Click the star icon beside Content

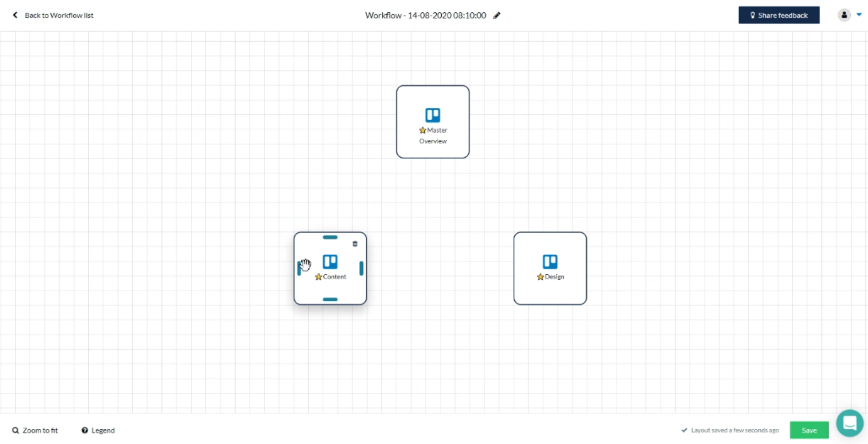pyautogui.click(x=318, y=277)
